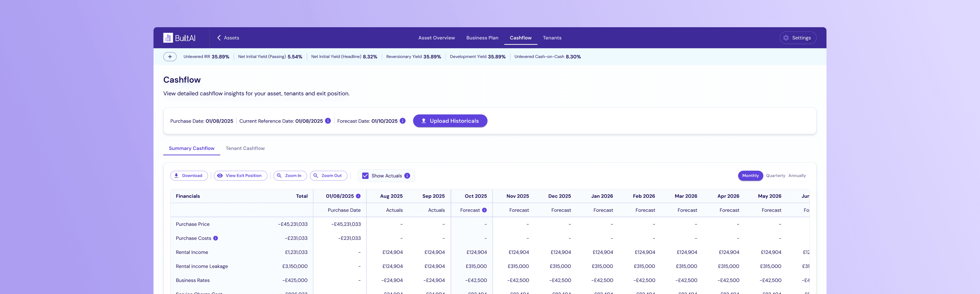The width and height of the screenshot is (980, 294).
Task: Switch to Annually view
Action: pos(797,175)
